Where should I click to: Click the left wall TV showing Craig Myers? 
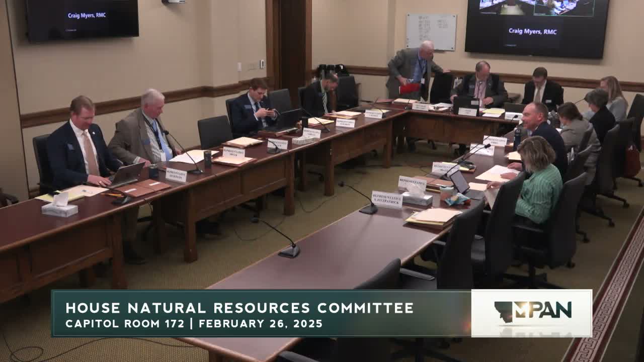pyautogui.click(x=83, y=19)
